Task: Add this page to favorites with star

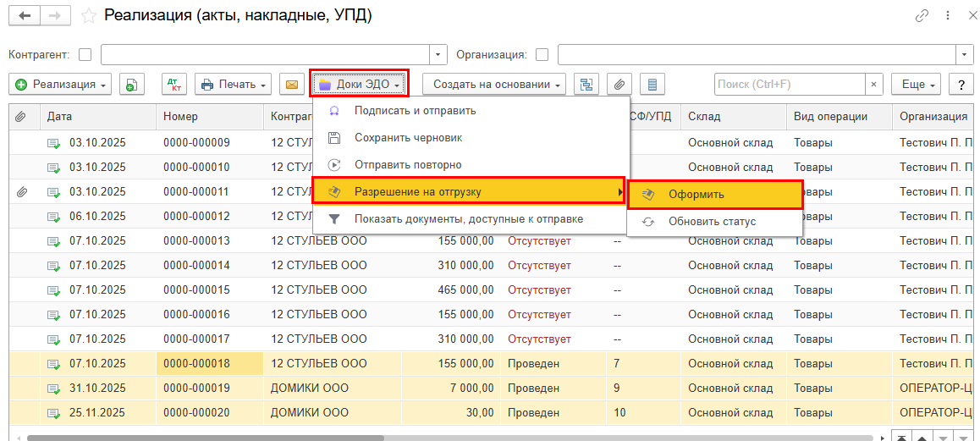Action: tap(87, 16)
